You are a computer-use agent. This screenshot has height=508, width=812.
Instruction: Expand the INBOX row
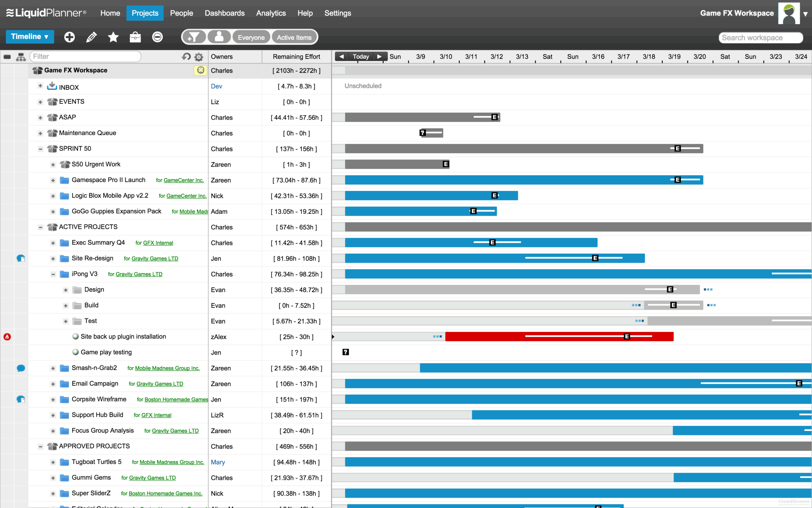pyautogui.click(x=40, y=86)
